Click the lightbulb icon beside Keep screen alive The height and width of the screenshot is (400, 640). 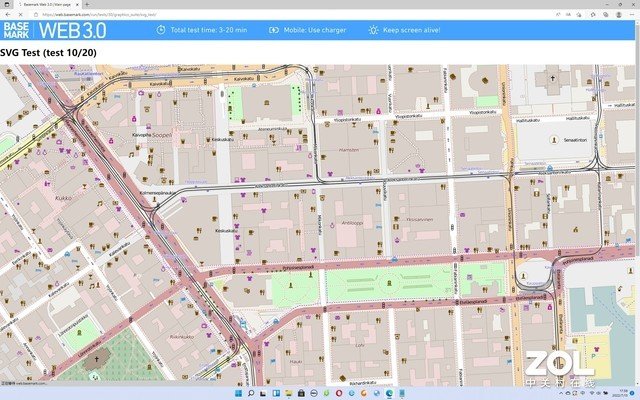(x=373, y=30)
